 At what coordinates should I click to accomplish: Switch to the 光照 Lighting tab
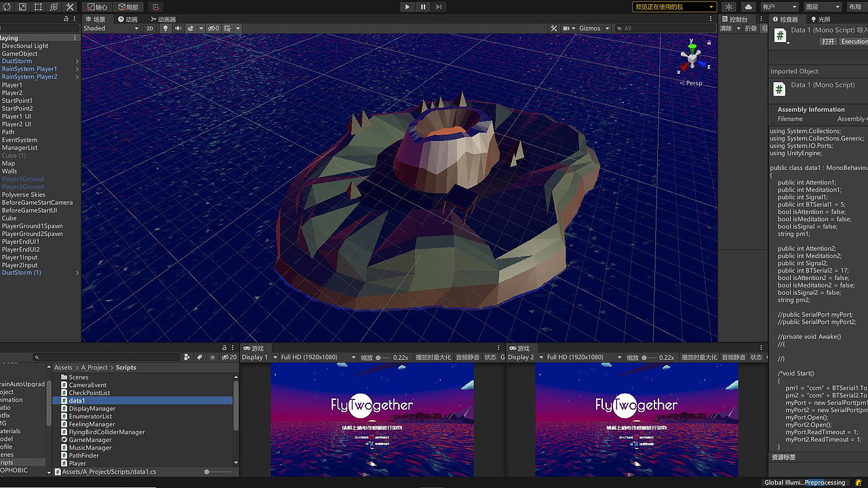pyautogui.click(x=821, y=20)
